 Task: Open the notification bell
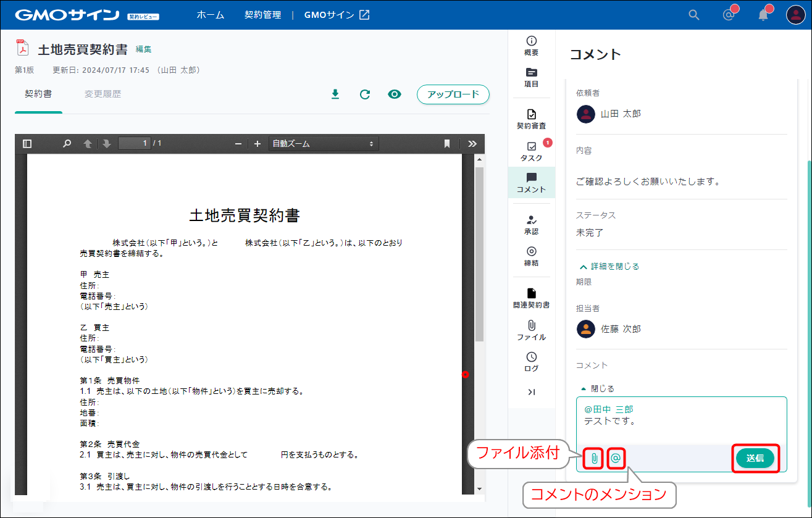[x=763, y=15]
